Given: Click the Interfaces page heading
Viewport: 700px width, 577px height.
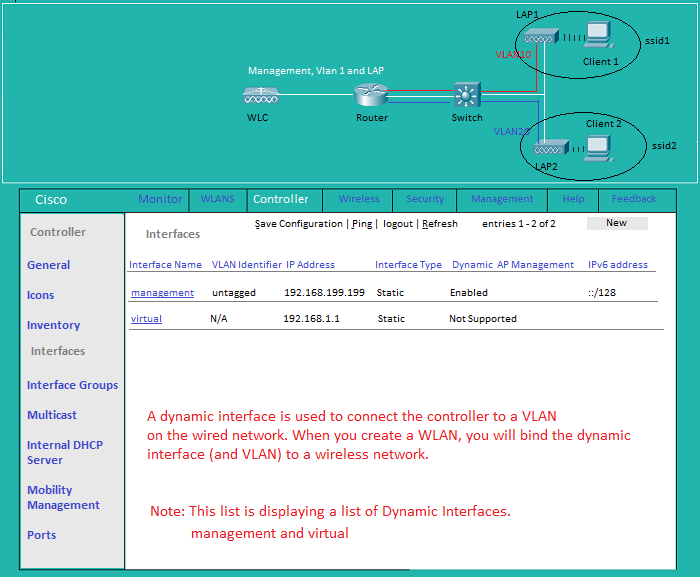Looking at the screenshot, I should pyautogui.click(x=173, y=234).
